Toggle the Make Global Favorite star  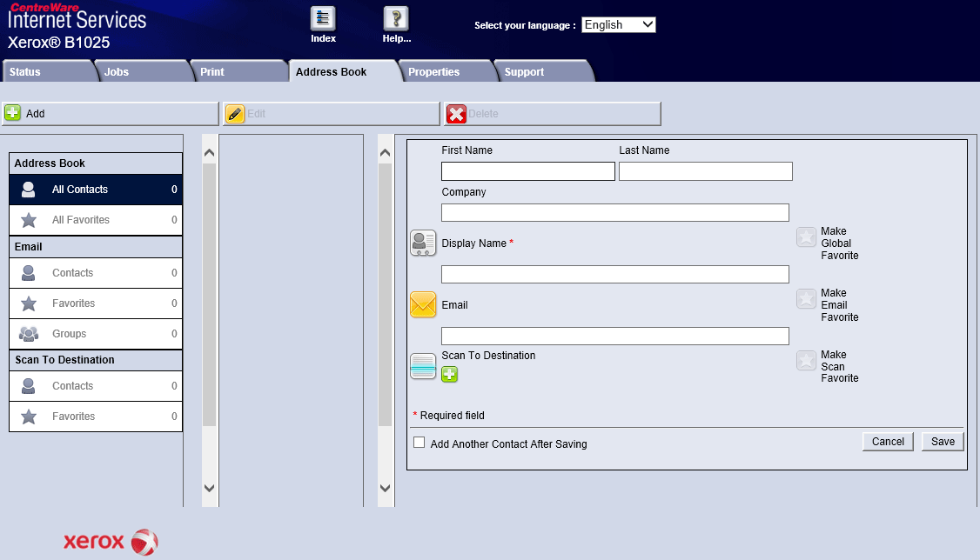click(x=806, y=237)
